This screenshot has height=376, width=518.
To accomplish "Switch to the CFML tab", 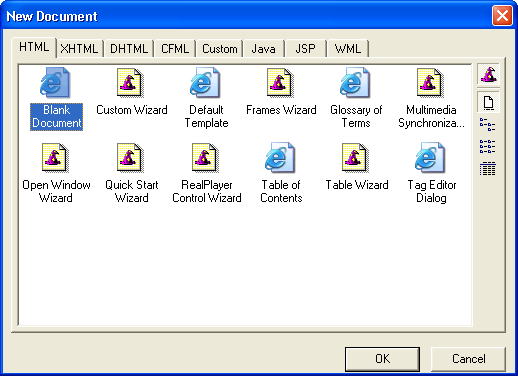I will [175, 49].
